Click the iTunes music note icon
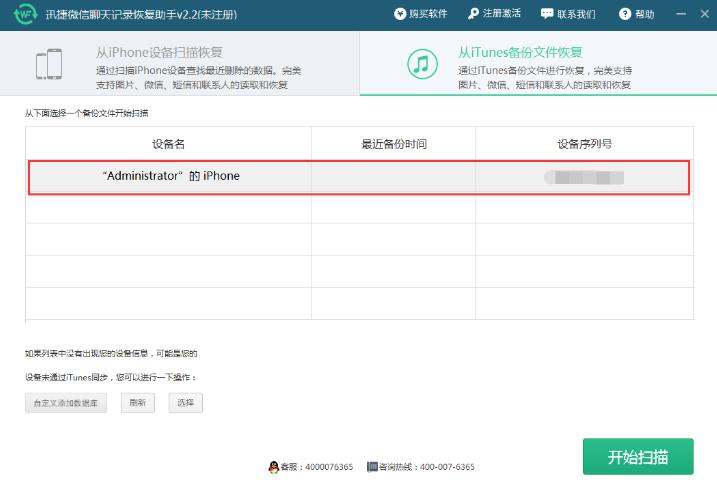Viewport: 717px width, 480px height. click(422, 65)
